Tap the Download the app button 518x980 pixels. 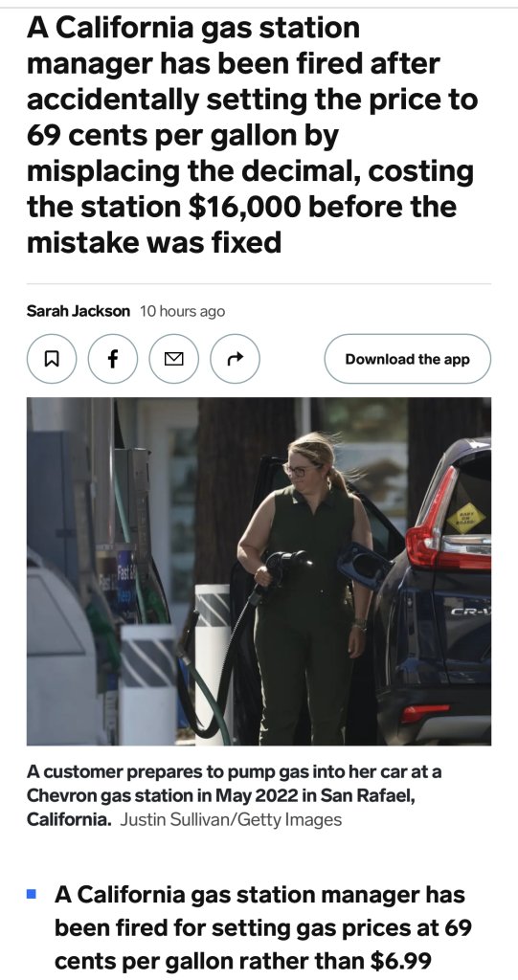pyautogui.click(x=407, y=359)
